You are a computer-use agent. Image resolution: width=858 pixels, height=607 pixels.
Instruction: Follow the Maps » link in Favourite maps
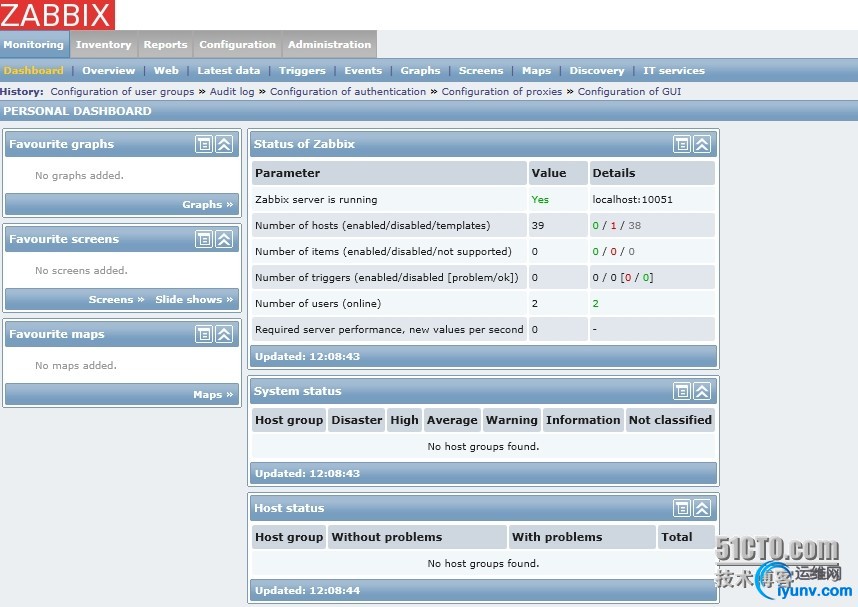coord(213,395)
